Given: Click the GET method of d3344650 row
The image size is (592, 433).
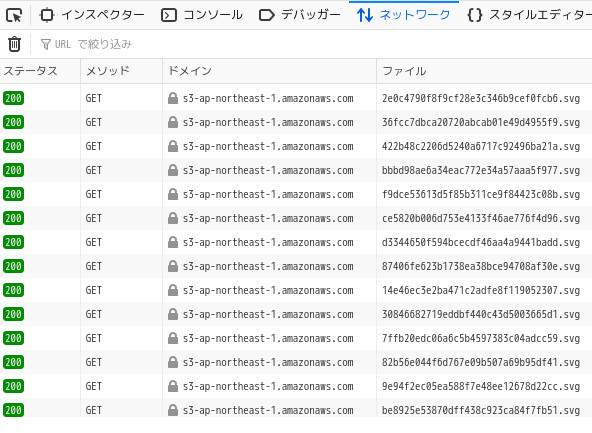Looking at the screenshot, I should point(94,242).
